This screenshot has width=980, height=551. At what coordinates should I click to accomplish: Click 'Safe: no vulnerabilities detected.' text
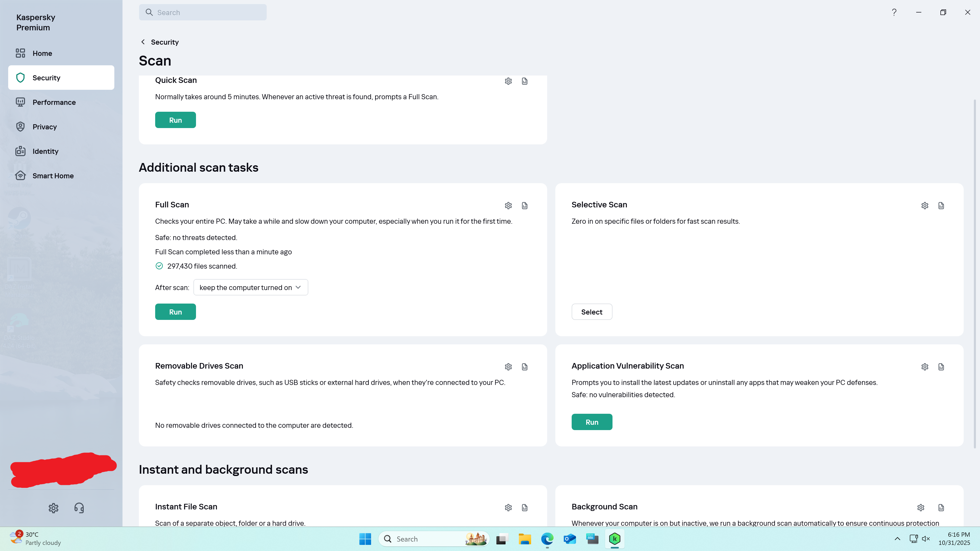coord(623,395)
